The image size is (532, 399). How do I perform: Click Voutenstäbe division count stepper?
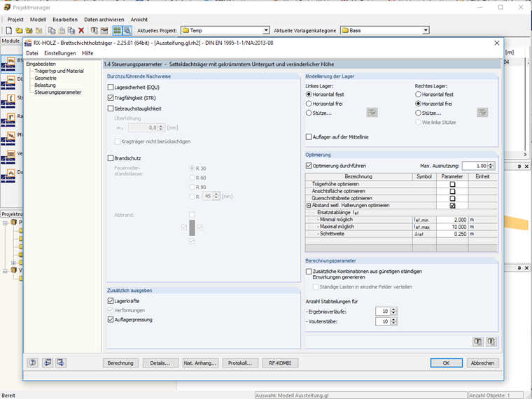point(393,321)
